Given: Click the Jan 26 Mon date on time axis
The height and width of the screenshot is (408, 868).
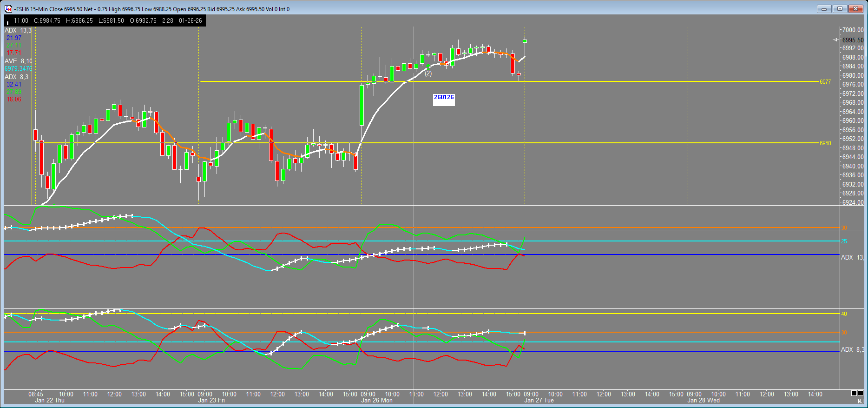Looking at the screenshot, I should click(x=376, y=401).
